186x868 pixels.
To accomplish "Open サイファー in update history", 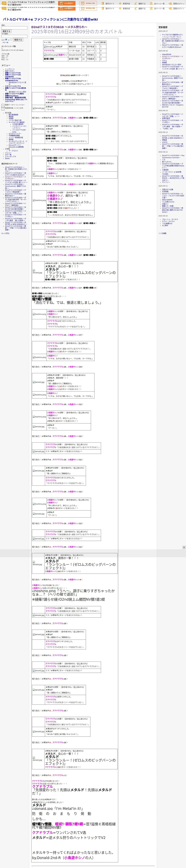I will point(166,182).
